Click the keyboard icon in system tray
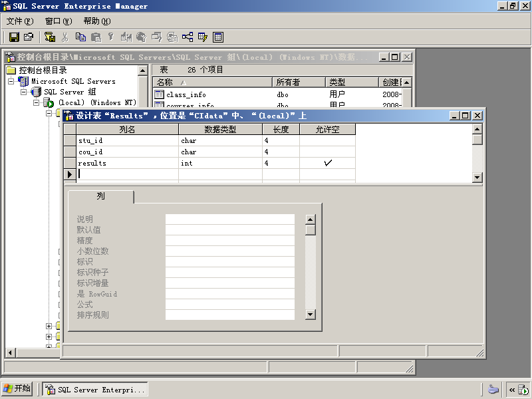 493,389
